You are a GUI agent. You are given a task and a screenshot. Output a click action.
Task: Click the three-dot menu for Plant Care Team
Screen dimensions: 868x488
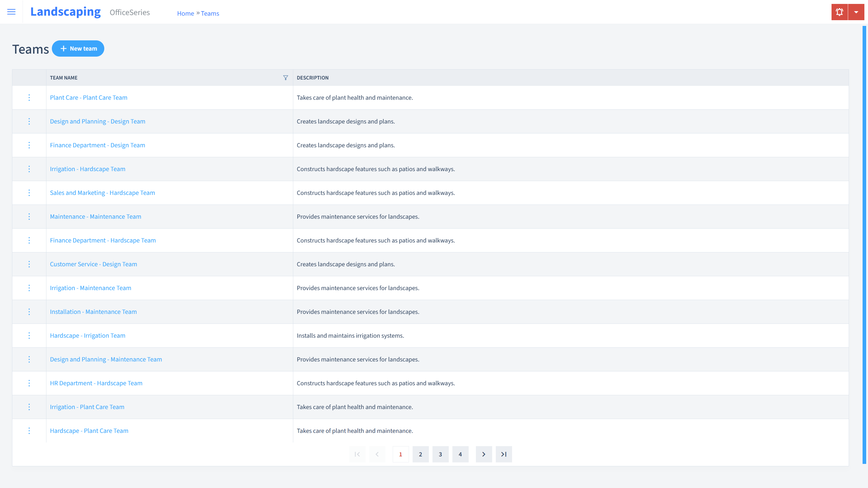click(x=29, y=97)
